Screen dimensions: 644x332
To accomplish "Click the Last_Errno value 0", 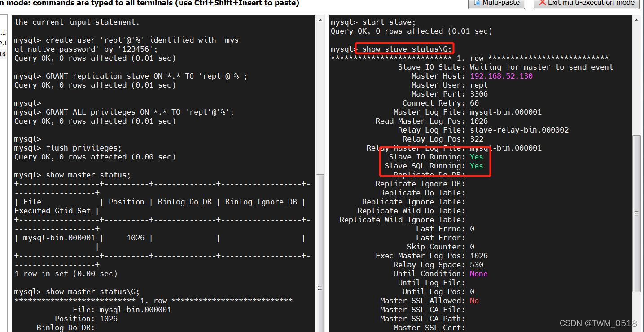I will coord(472,229).
